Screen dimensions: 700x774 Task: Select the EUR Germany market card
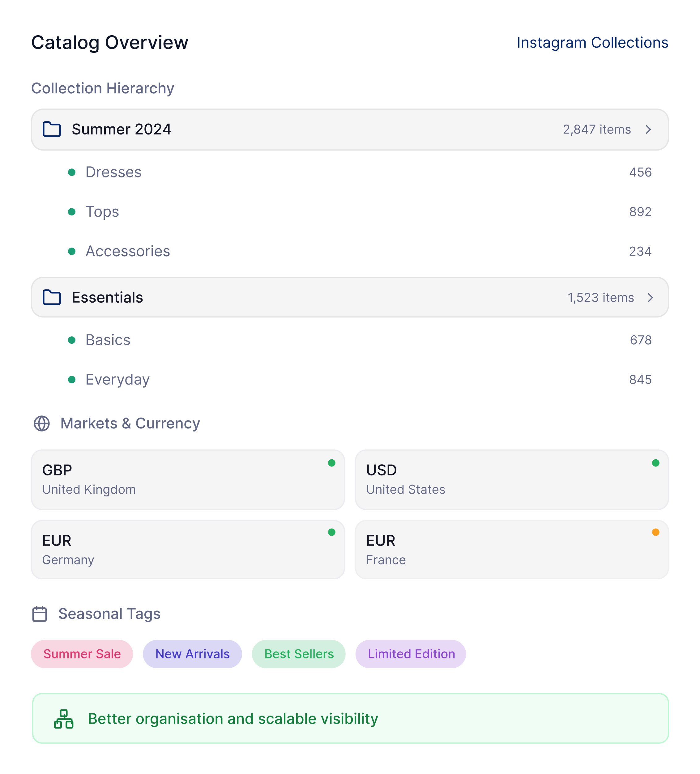click(x=188, y=549)
